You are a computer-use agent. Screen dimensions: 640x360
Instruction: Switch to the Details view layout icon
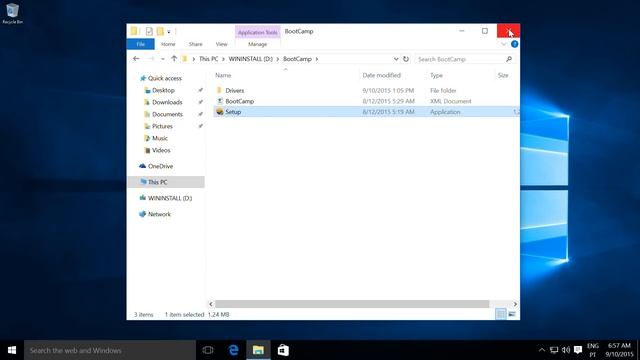click(500, 314)
